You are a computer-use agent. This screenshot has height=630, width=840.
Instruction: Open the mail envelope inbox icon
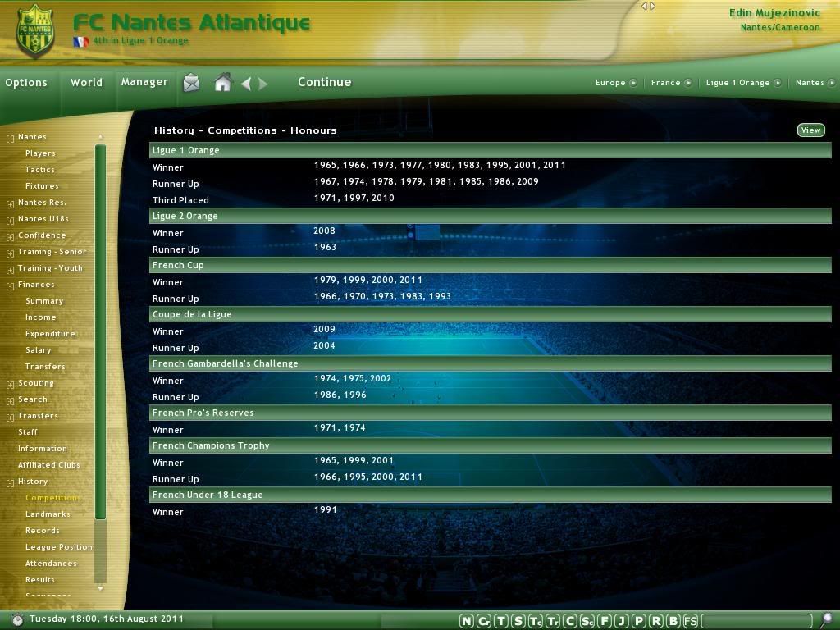pos(191,83)
